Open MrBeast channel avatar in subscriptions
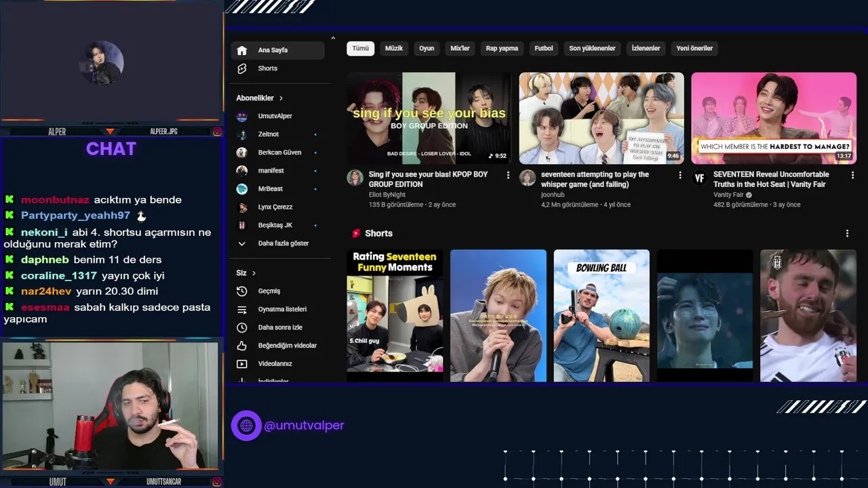The image size is (868, 488). [242, 188]
